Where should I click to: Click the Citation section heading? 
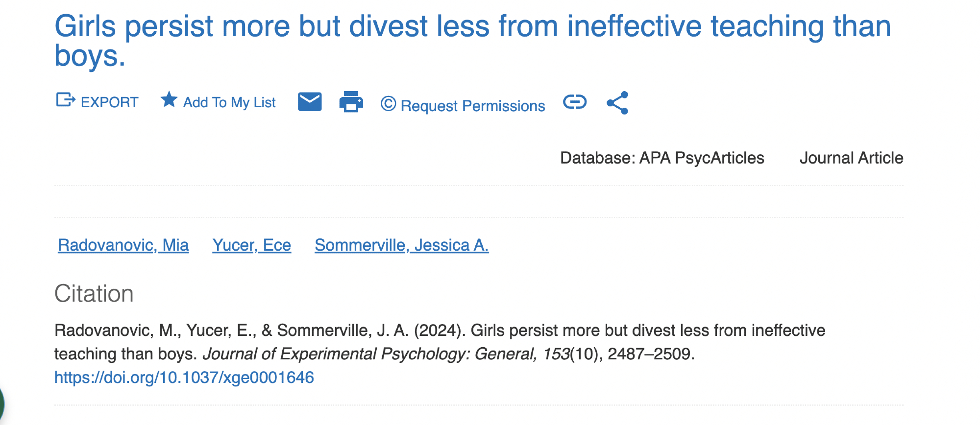(94, 294)
